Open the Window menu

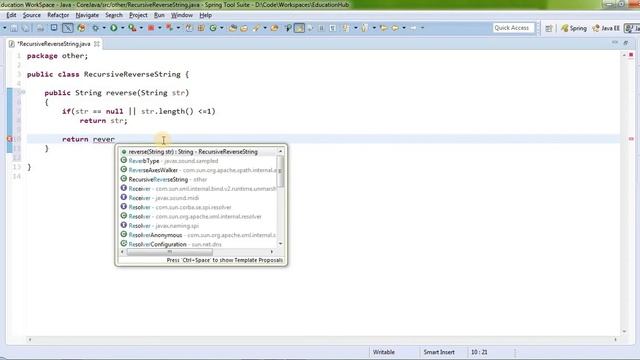182,15
